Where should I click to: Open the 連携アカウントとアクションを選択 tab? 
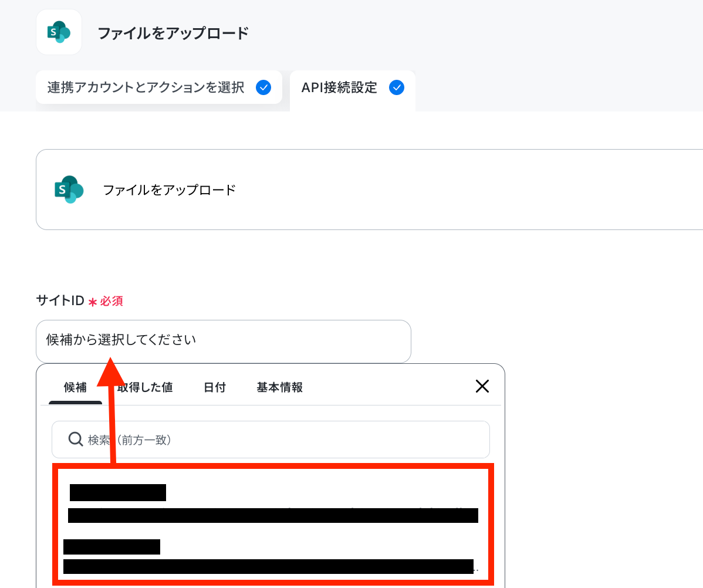coord(158,87)
